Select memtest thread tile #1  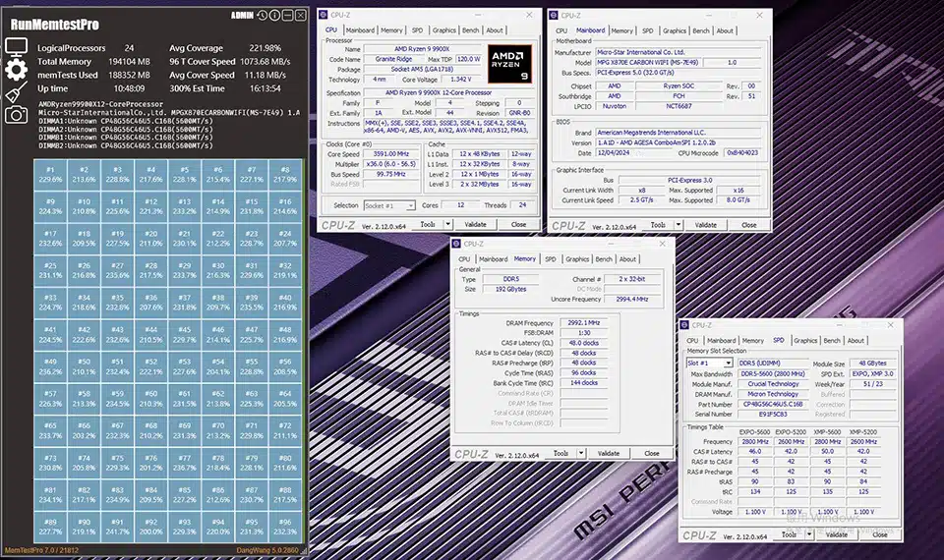[50, 175]
